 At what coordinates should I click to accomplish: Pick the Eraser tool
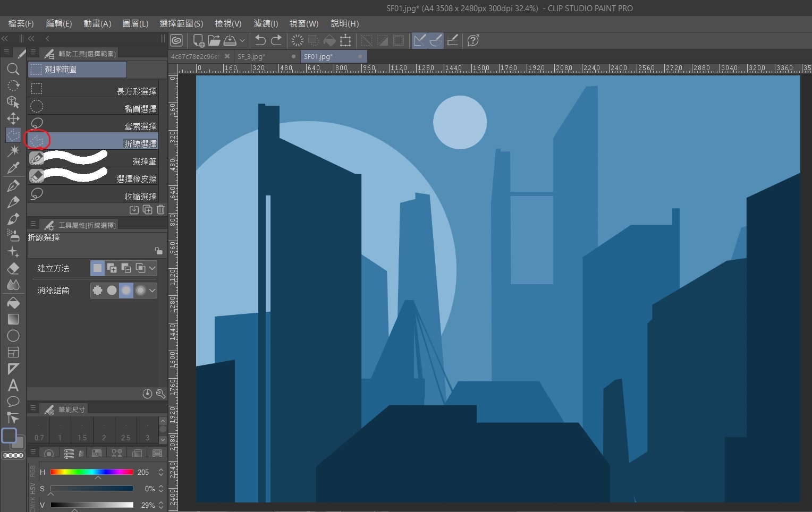[13, 269]
